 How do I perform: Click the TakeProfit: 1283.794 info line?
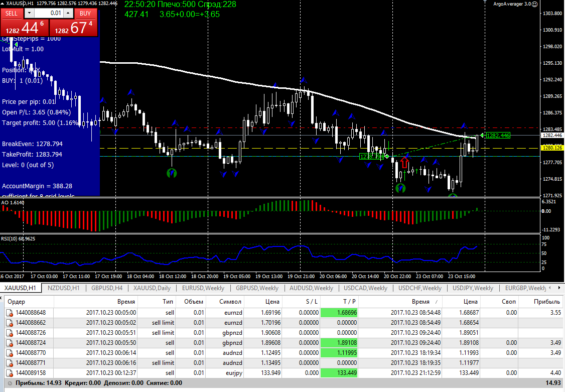point(32,154)
